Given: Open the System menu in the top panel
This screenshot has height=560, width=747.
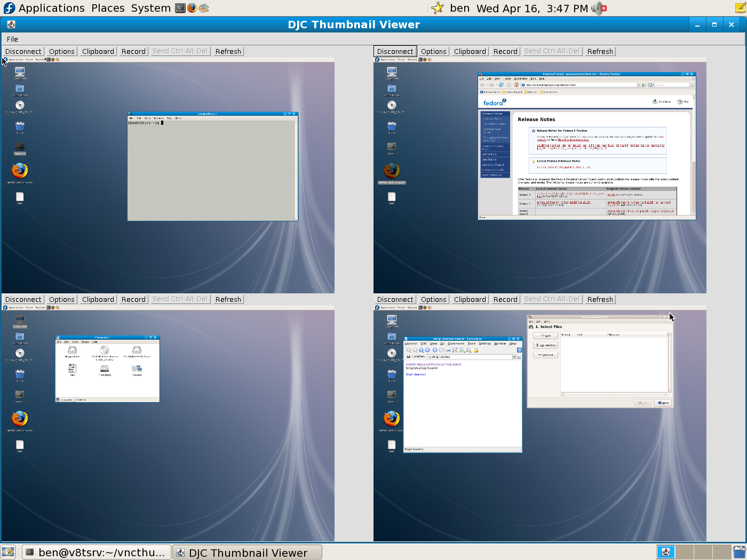Looking at the screenshot, I should 151,8.
